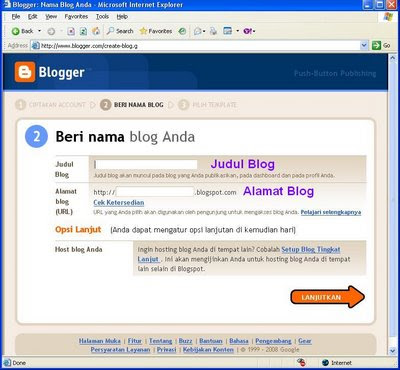Click the page icon in the address bar
Image resolution: width=400 pixels, height=370 pixels.
coord(35,46)
